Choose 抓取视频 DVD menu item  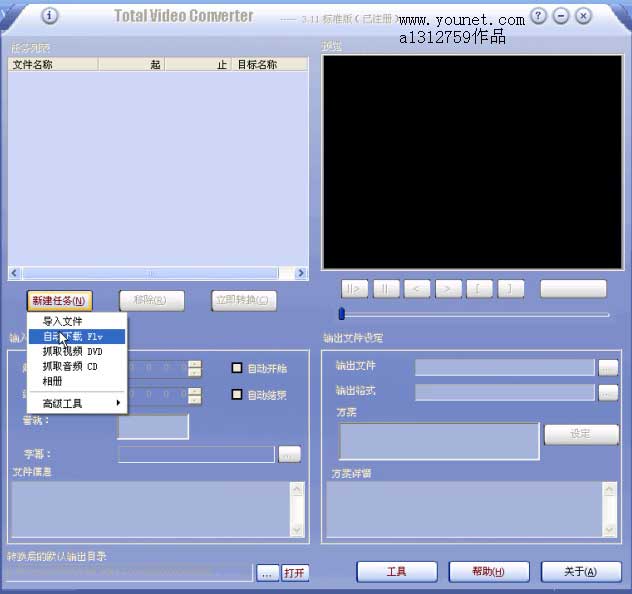coord(77,351)
